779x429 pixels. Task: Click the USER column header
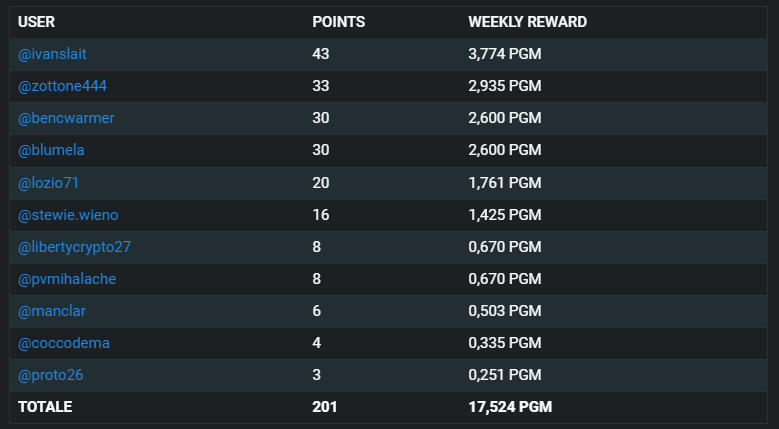(x=36, y=22)
